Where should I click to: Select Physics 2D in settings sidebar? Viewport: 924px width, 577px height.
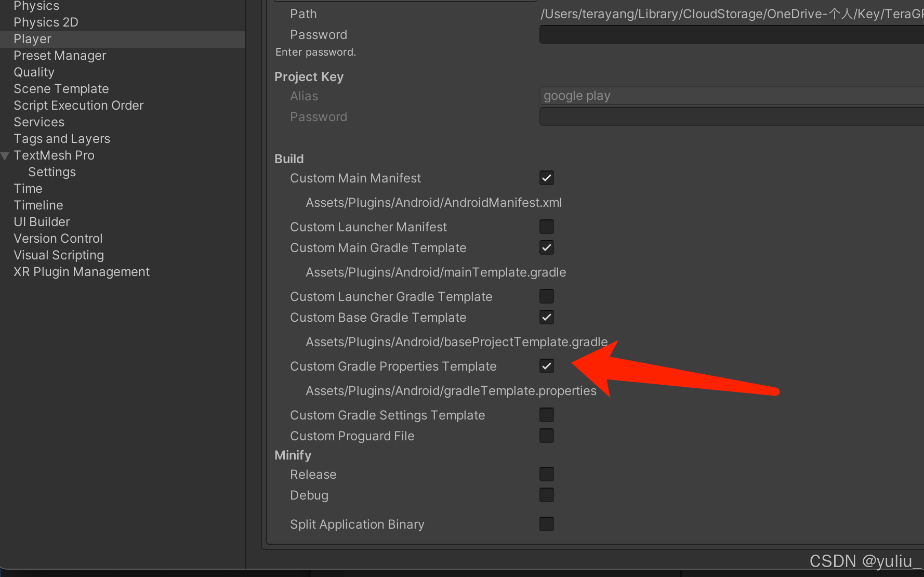[x=46, y=22]
